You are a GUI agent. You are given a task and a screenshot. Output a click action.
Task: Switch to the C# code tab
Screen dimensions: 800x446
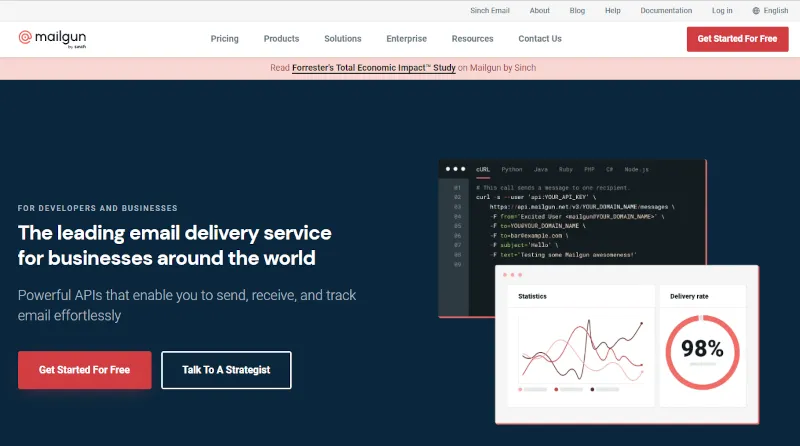(x=609, y=169)
